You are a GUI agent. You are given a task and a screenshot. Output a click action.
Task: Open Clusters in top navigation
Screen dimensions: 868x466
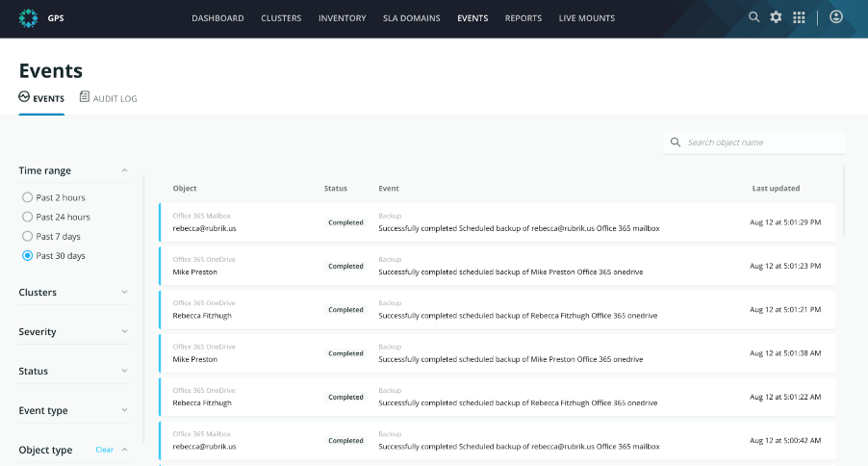point(281,18)
